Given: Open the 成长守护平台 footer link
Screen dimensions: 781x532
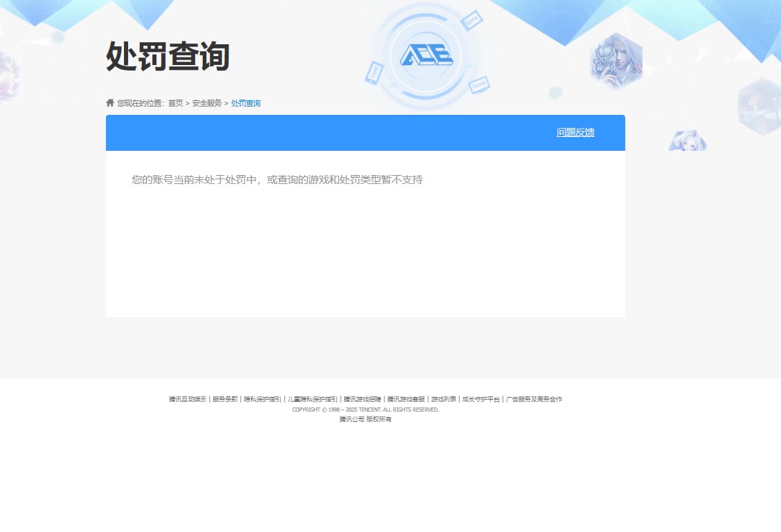Looking at the screenshot, I should 481,399.
